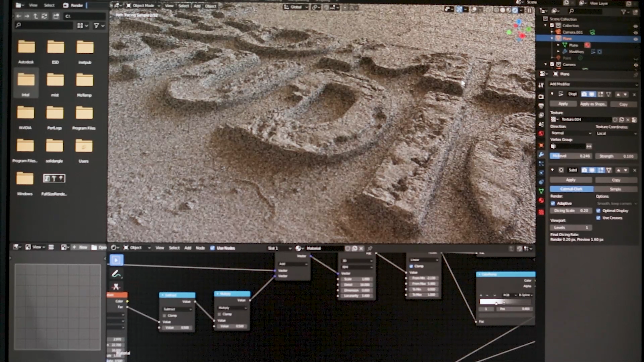This screenshot has width=644, height=362.
Task: Toggle the Use Nodes checkbox
Action: (x=212, y=248)
